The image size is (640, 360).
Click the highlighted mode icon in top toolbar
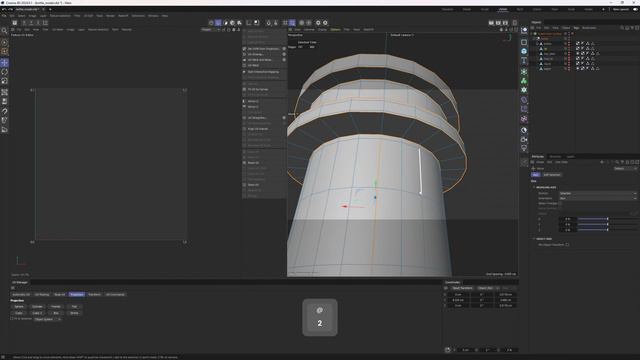tap(218, 23)
